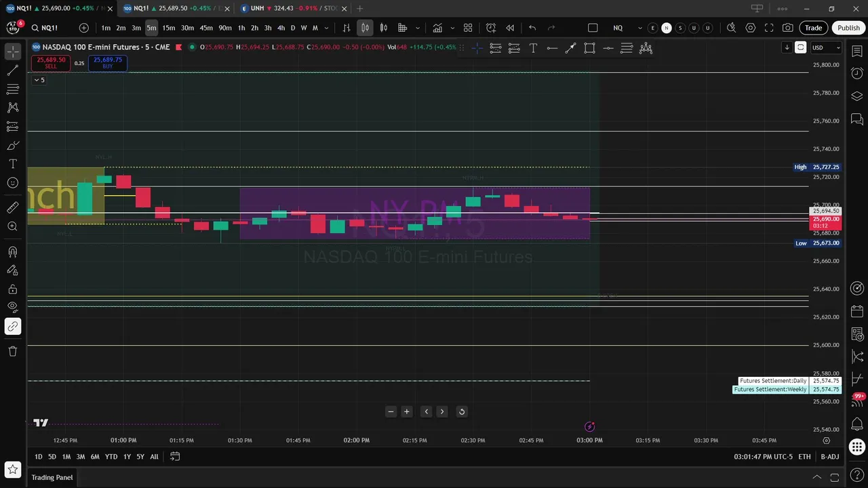Undo the last chart action

(532, 28)
